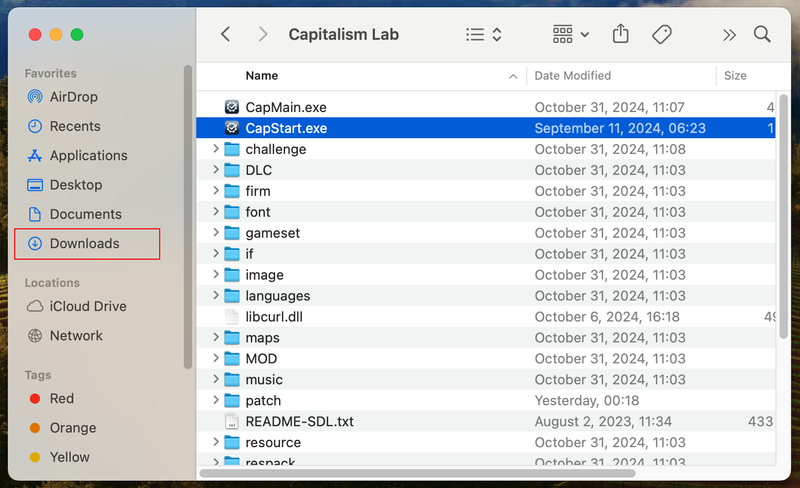800x488 pixels.
Task: Select the challenge folder icon
Action: 232,149
